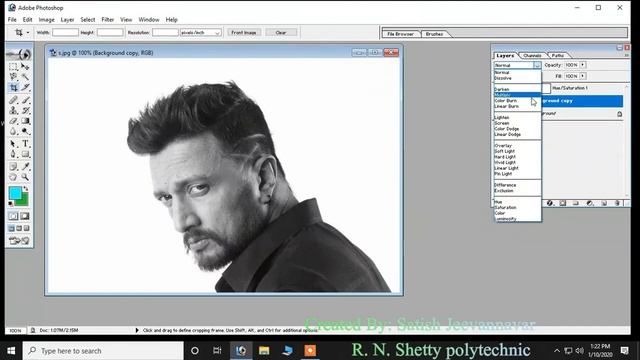Select the Zoom tool

coord(25,177)
